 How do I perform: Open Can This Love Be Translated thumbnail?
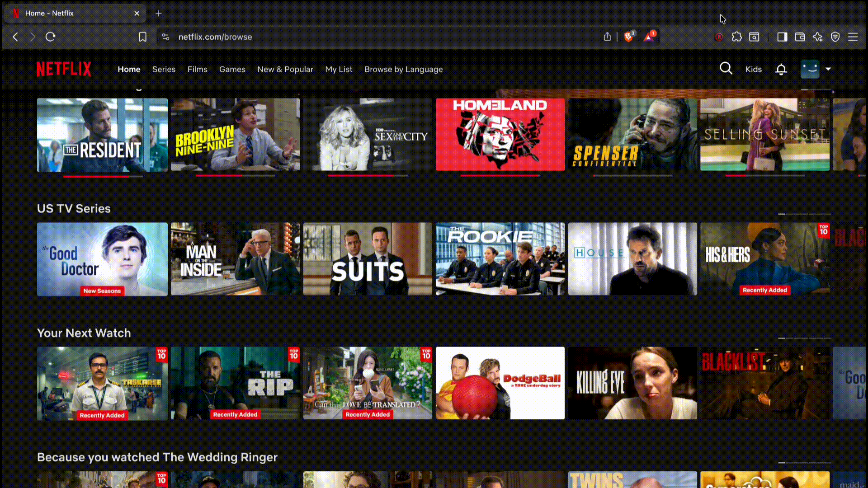click(368, 383)
